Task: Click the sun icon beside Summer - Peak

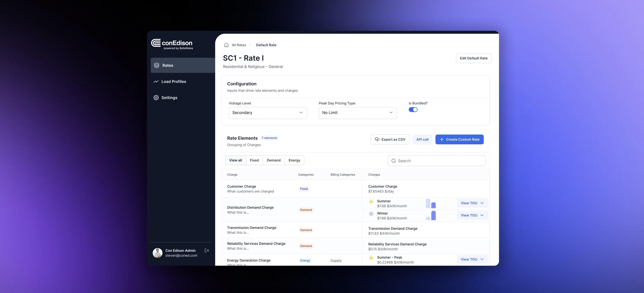Action: (x=371, y=258)
